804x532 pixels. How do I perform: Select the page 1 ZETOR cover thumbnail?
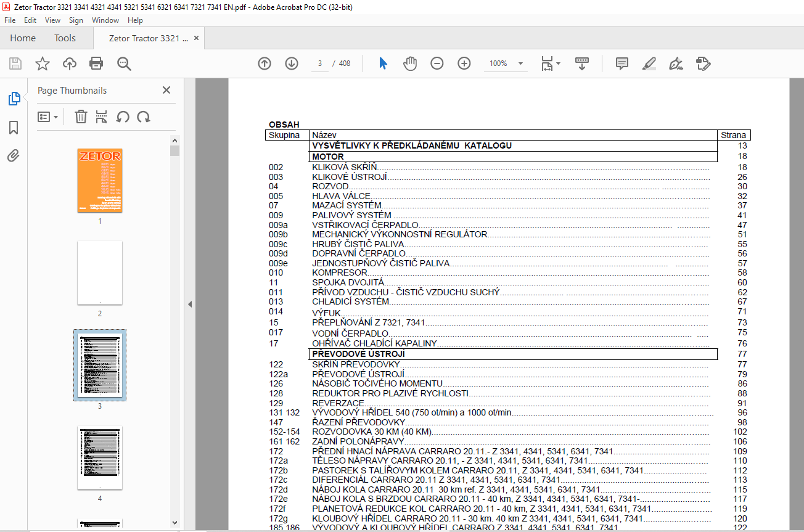tap(100, 180)
